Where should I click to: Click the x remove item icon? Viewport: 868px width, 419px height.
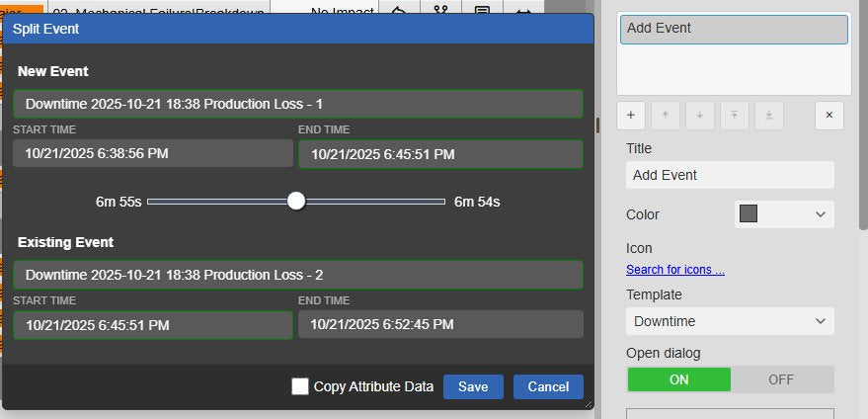(x=829, y=116)
